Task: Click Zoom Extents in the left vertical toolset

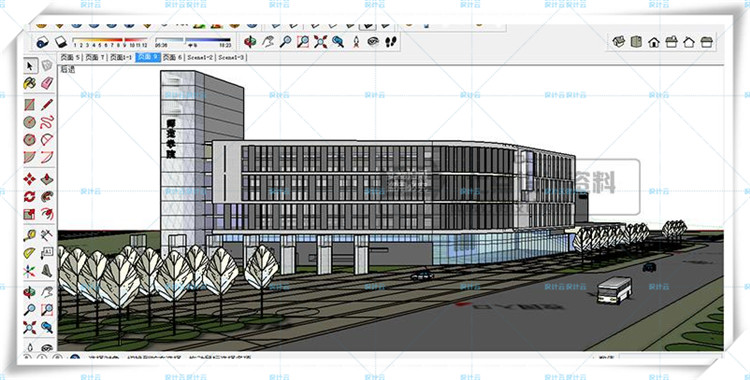Action: [30, 328]
